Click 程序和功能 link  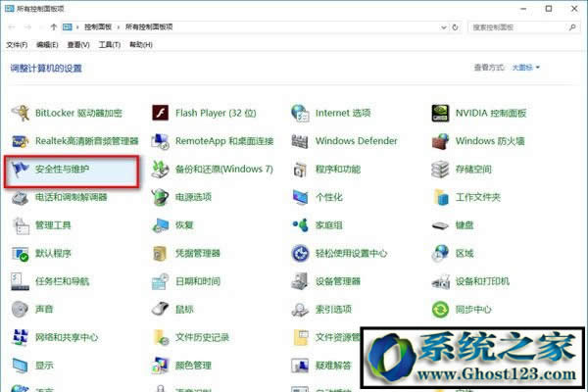coord(337,170)
